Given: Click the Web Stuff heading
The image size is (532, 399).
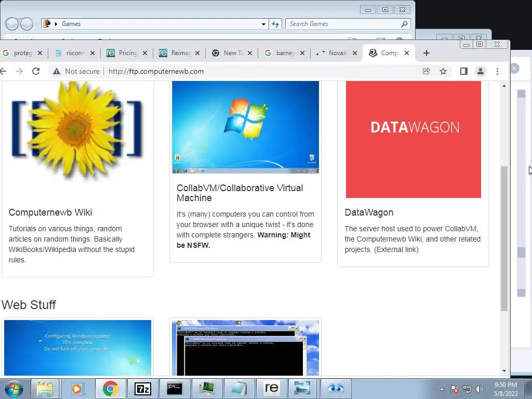Looking at the screenshot, I should tap(29, 304).
